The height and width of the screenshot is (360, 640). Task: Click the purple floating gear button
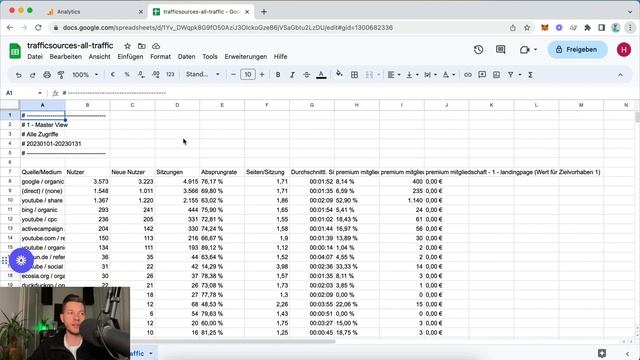tap(21, 260)
